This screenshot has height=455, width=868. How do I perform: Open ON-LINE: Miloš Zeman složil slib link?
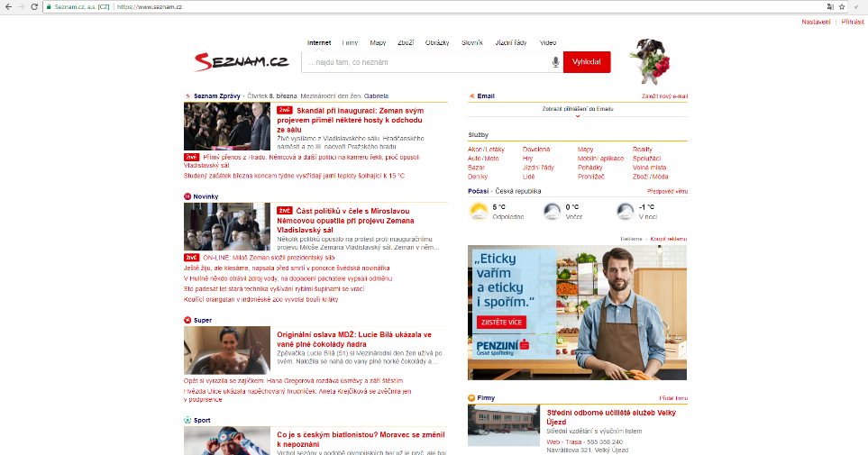coord(269,258)
